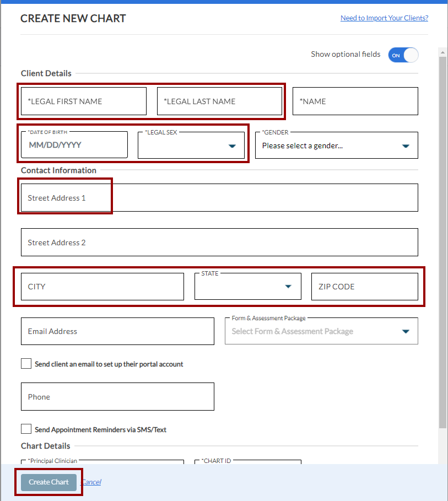Open the Legal Sex dropdown

click(x=191, y=146)
